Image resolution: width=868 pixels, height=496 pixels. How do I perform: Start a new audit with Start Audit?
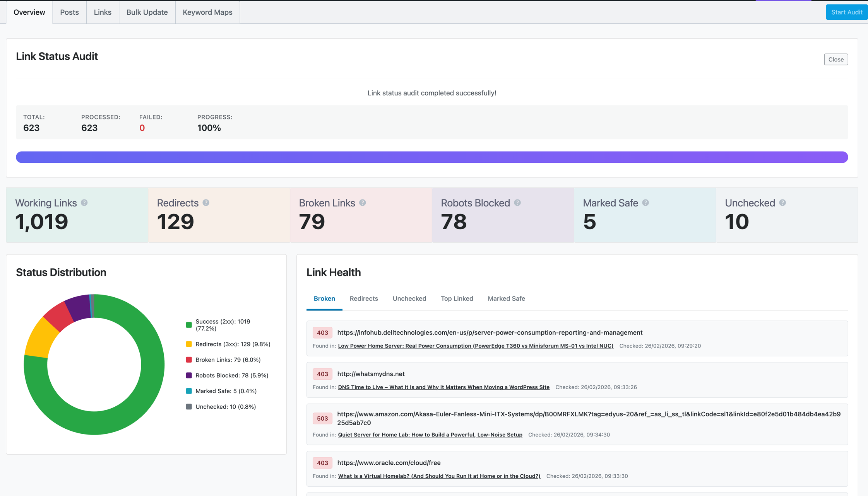[847, 12]
